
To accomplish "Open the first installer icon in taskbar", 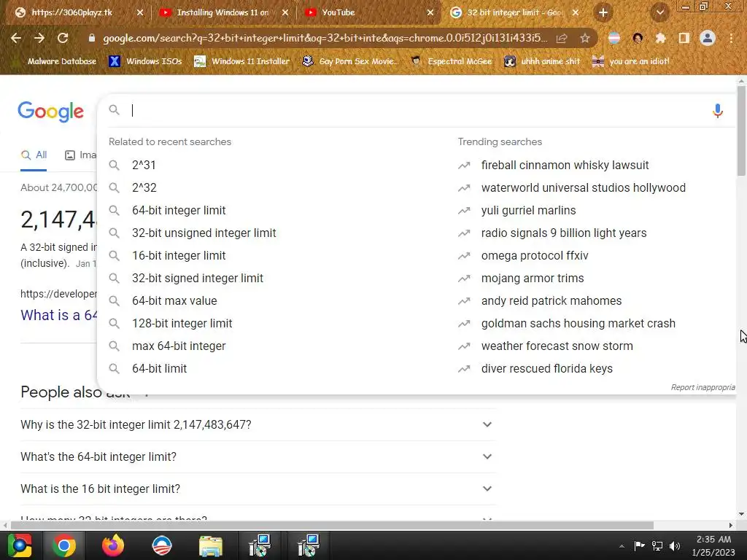I will [260, 545].
